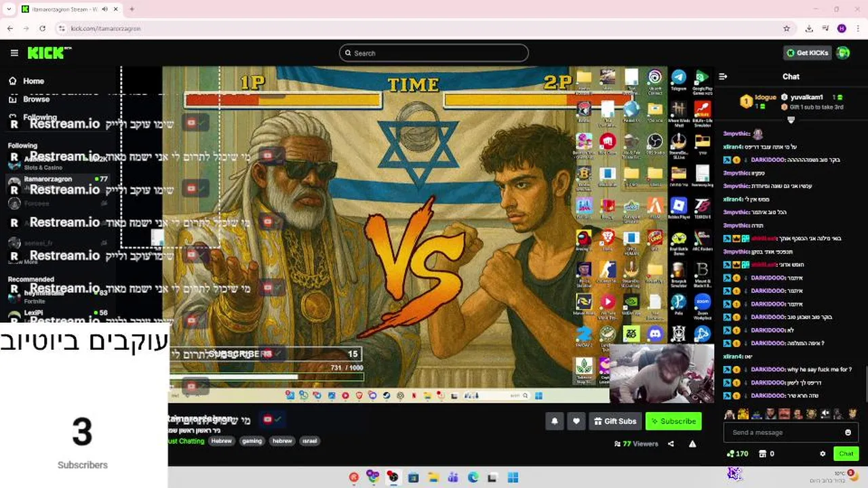Open File Explorer from taskbar

tap(433, 477)
